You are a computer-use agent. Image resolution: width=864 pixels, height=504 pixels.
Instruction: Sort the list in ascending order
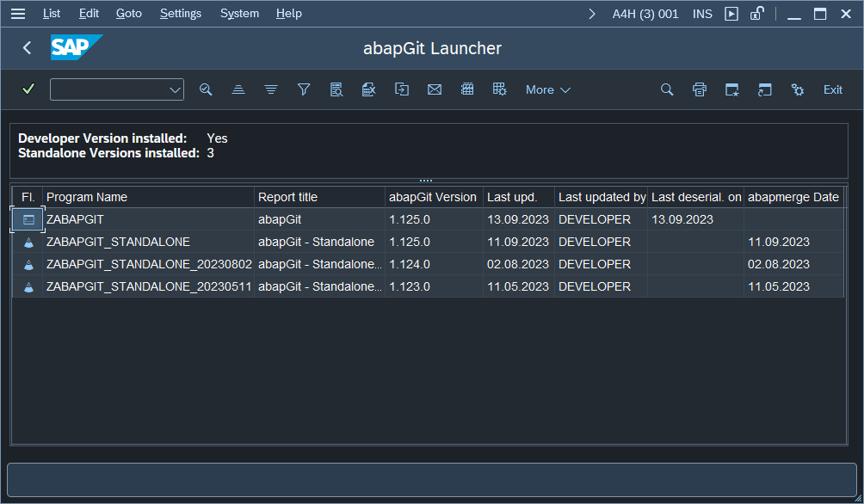(238, 89)
